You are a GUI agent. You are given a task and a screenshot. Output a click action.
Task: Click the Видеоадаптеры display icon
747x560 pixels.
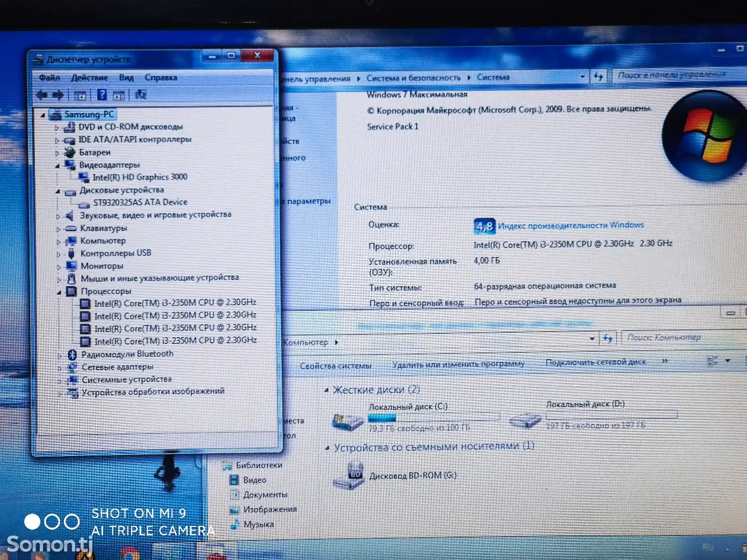(70, 165)
